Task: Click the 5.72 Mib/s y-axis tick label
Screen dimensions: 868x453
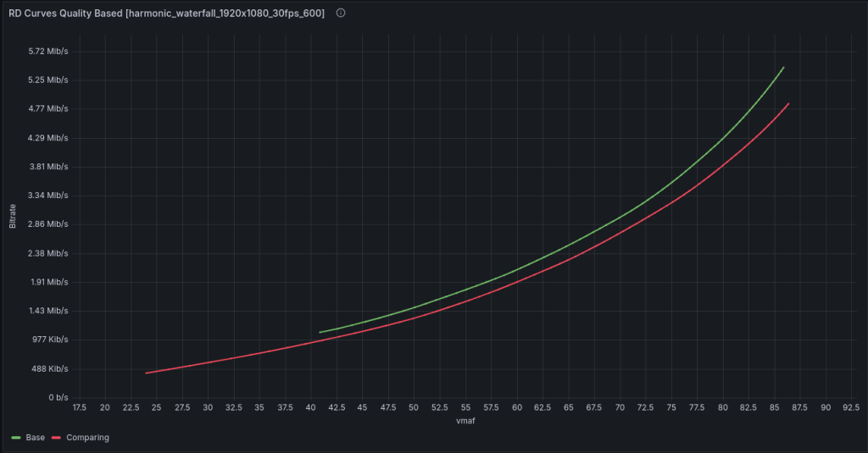Action: (x=47, y=51)
